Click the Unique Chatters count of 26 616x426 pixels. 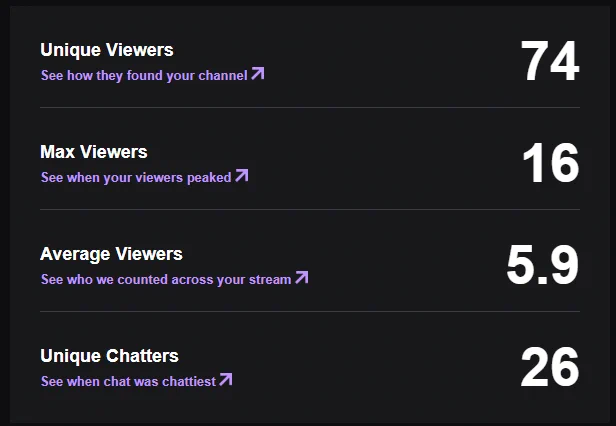(x=550, y=367)
